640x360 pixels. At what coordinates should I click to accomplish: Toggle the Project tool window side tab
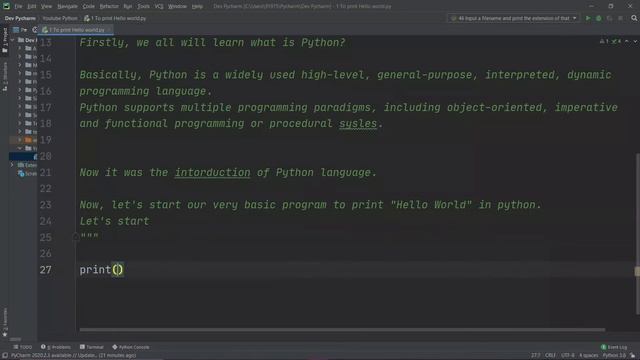[x=4, y=41]
